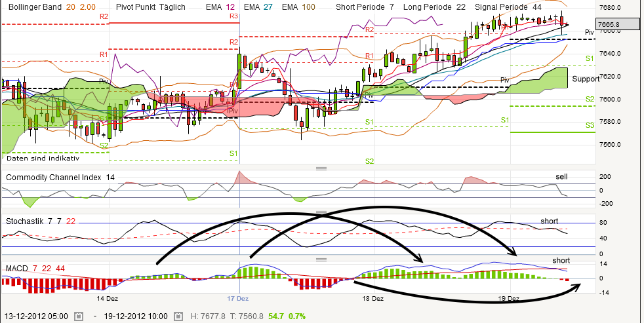Click the Bollinger Band period value 20
644x323 pixels.
[71, 7]
